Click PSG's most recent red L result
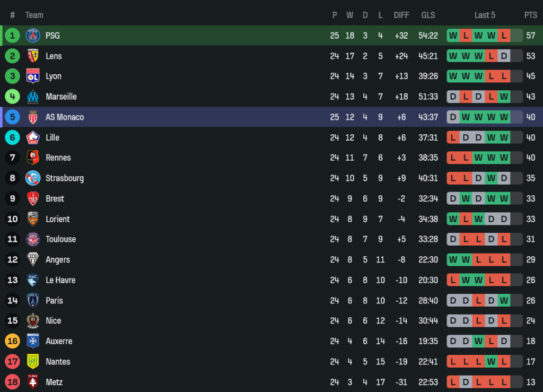543x392 pixels. [x=504, y=36]
